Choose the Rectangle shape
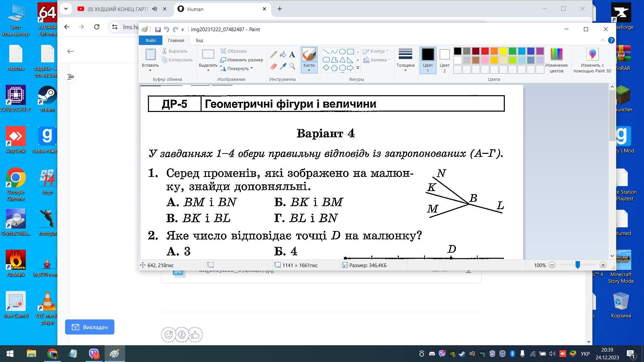 [x=350, y=52]
